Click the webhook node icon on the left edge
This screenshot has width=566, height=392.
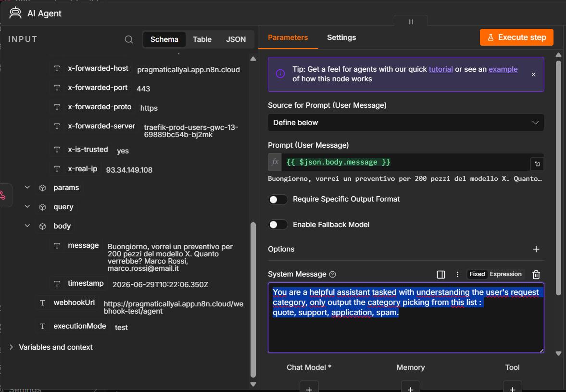pyautogui.click(x=3, y=195)
